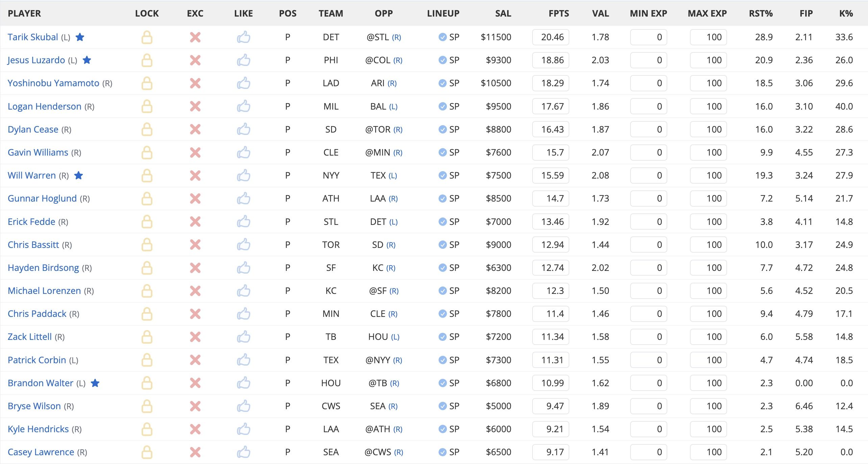
Task: Lock Zack Littell padlock icon
Action: pos(147,337)
